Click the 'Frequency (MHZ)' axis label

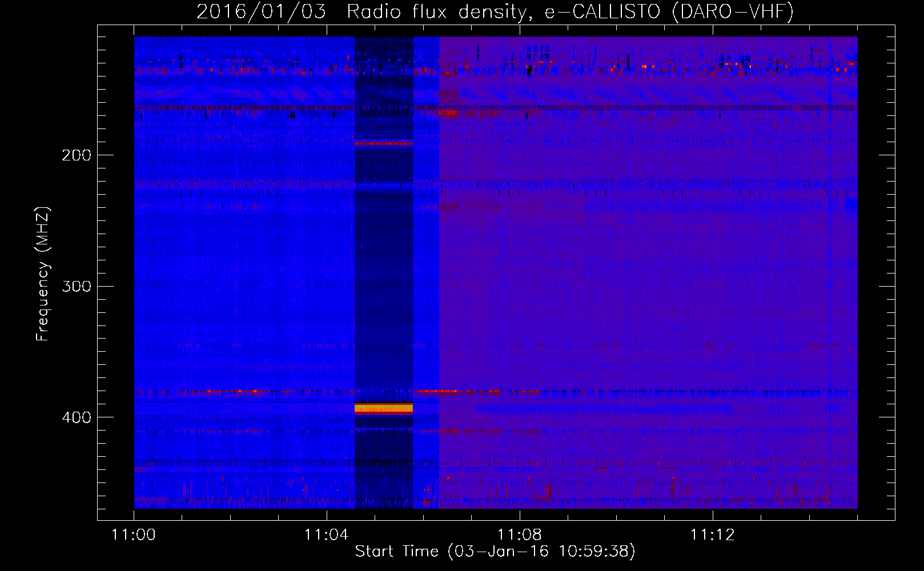(x=43, y=274)
